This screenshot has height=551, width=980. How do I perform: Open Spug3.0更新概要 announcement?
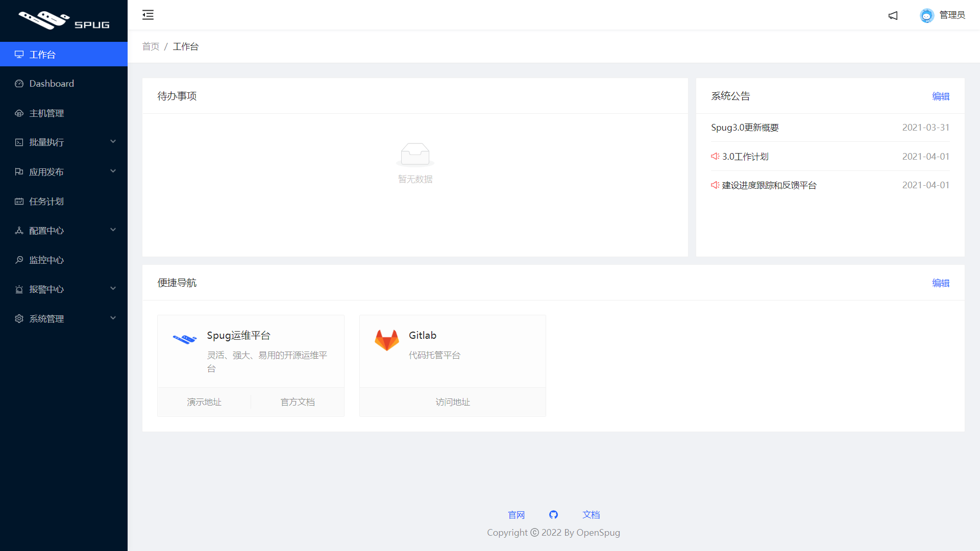[745, 128]
